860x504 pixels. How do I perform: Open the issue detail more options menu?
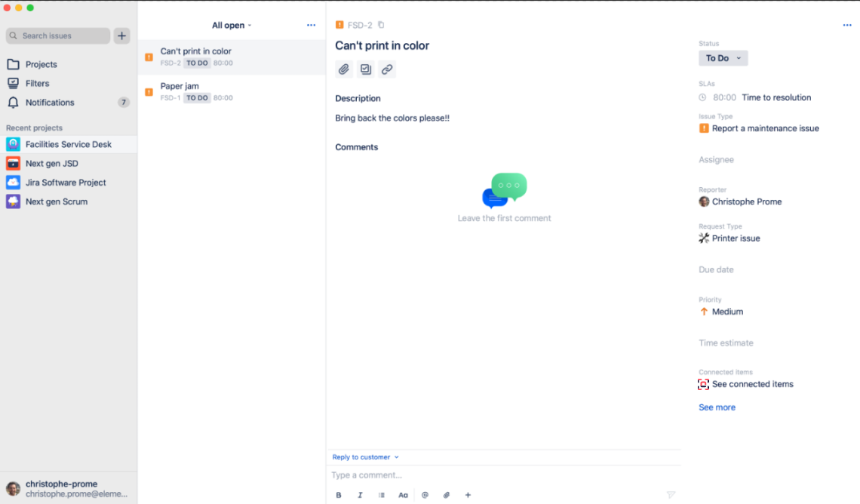coord(846,25)
